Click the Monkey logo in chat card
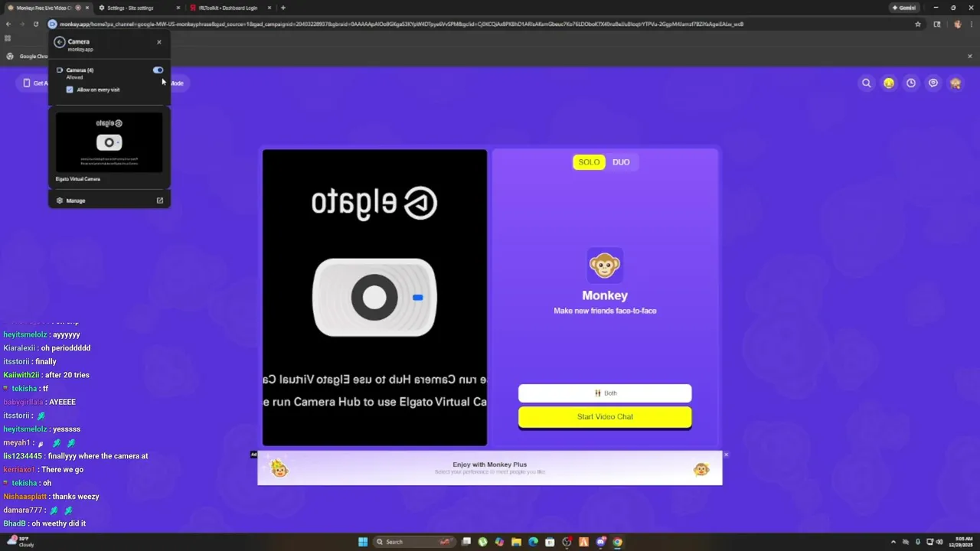 [605, 266]
